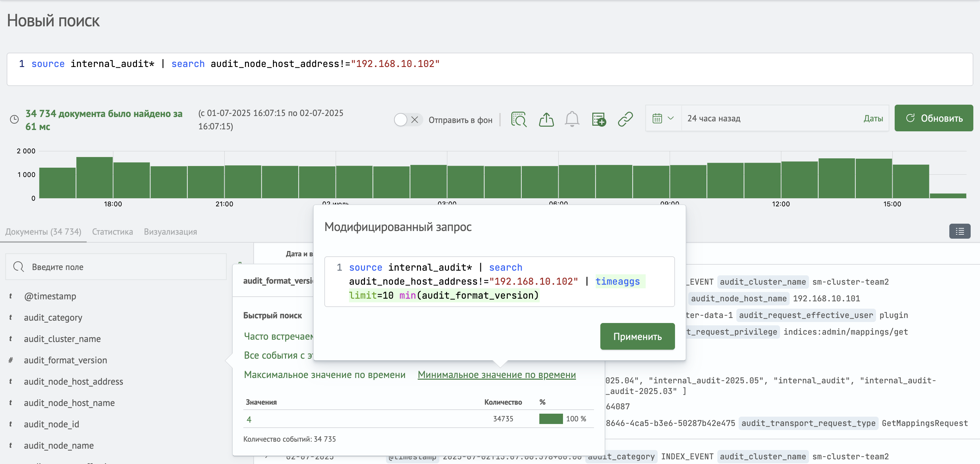
Task: Click the short last histogram bar after 15:00
Action: (948, 195)
